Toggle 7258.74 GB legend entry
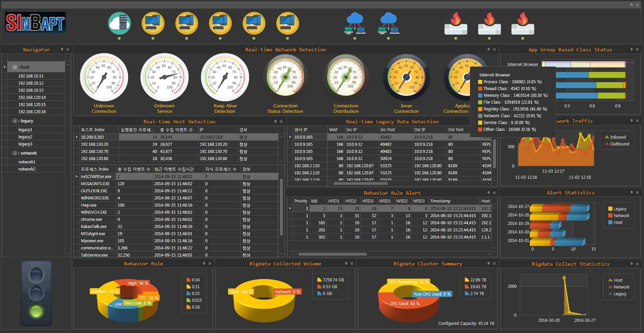 pyautogui.click(x=330, y=280)
